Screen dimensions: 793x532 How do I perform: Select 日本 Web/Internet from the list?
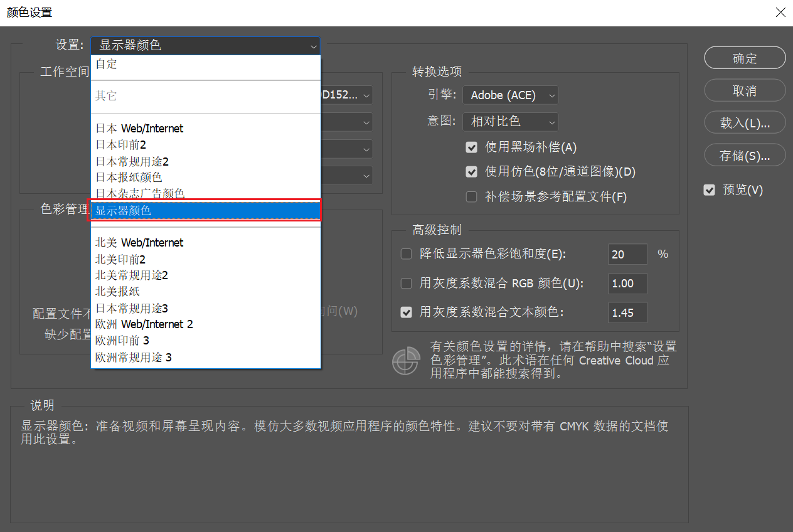coord(139,129)
